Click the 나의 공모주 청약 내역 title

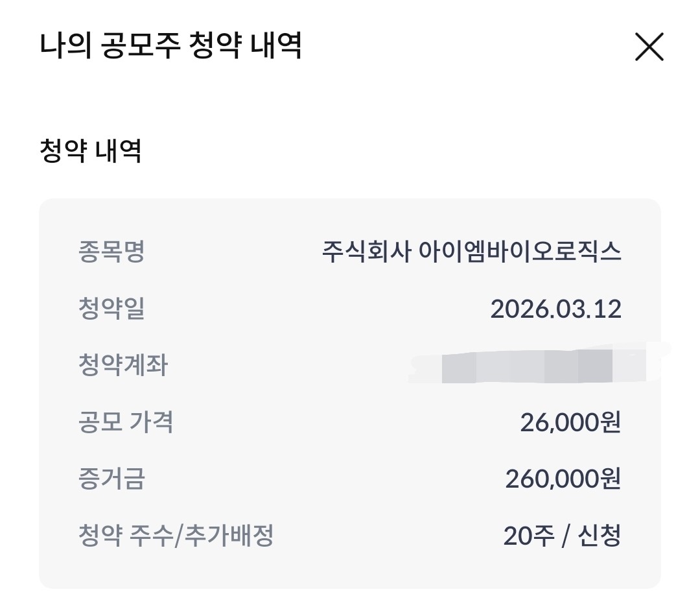pyautogui.click(x=171, y=47)
